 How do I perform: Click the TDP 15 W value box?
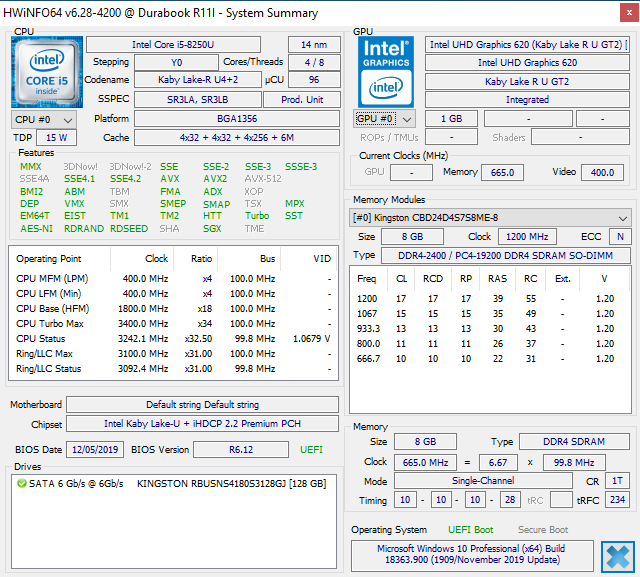[57, 137]
